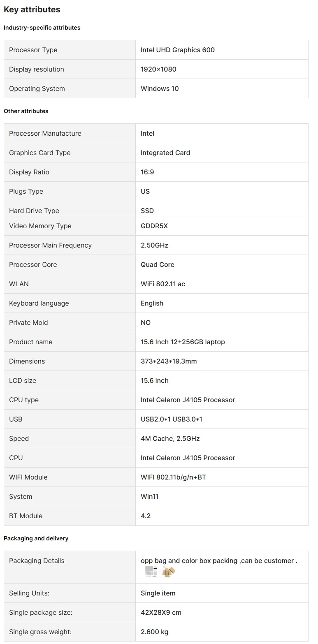This screenshot has height=644, width=318.
Task: Click the Industry-specific attributes subheading
Action: click(42, 28)
